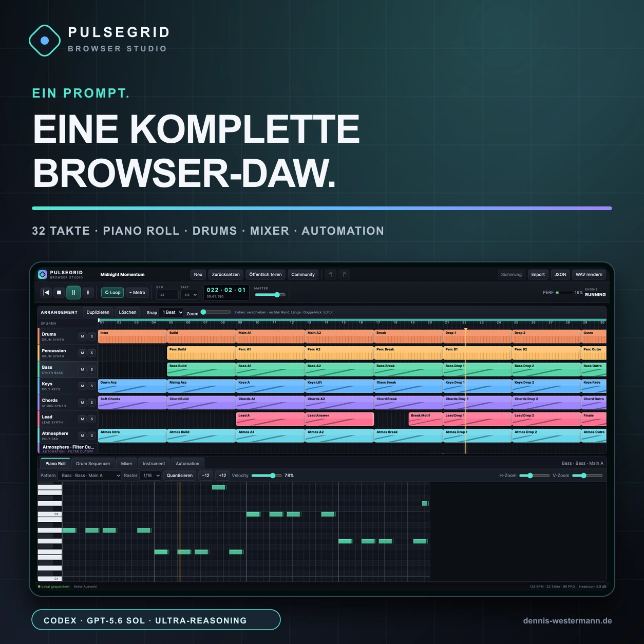Click the Master volume slider
Viewport: 644px width, 644px height.
tap(270, 295)
